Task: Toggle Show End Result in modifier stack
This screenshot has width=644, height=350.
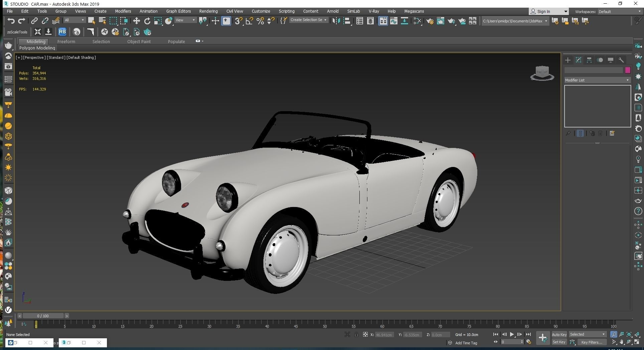Action: click(x=580, y=133)
